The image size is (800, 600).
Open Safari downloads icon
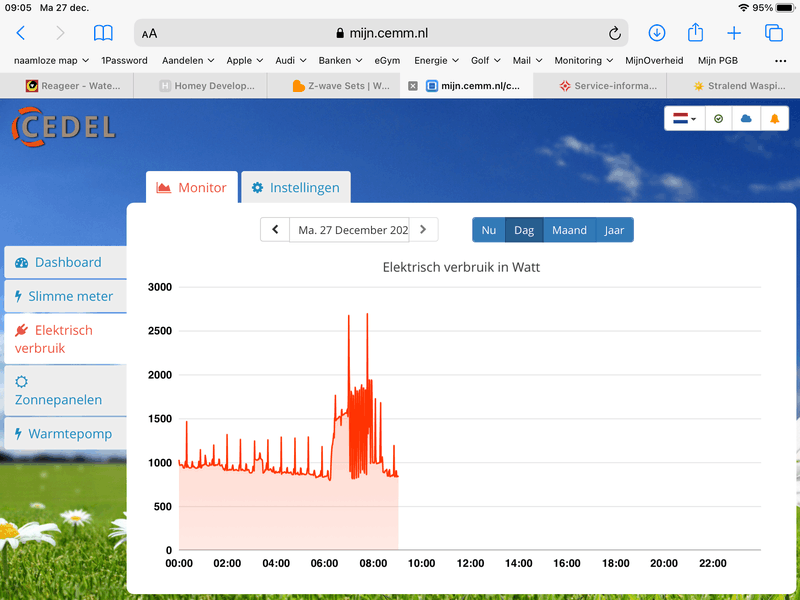click(657, 33)
